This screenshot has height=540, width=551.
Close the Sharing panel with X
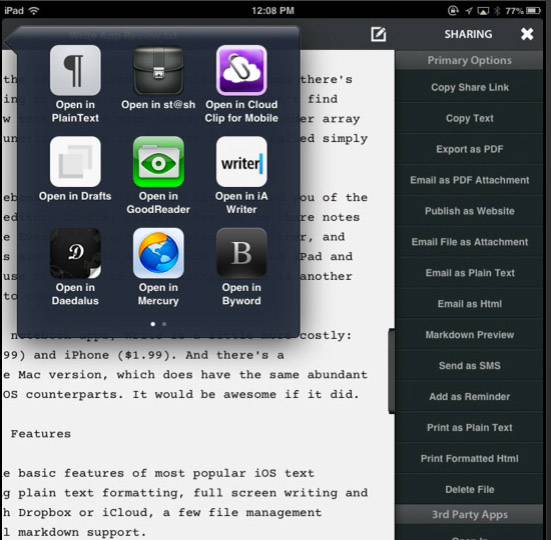(x=527, y=34)
